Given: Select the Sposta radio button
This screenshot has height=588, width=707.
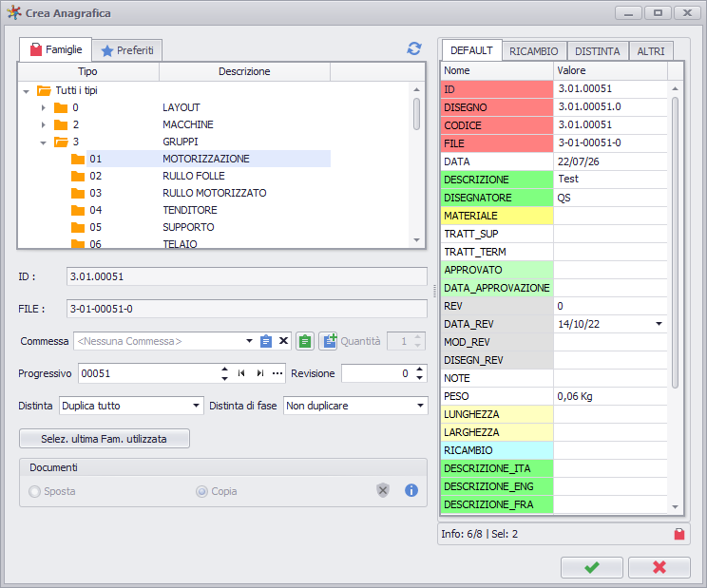Looking at the screenshot, I should tap(34, 491).
